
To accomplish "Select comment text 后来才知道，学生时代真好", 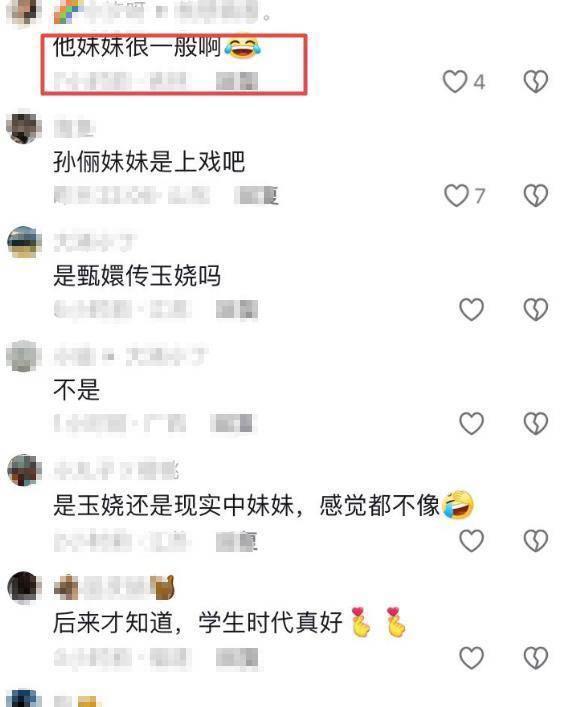I will pyautogui.click(x=197, y=623).
